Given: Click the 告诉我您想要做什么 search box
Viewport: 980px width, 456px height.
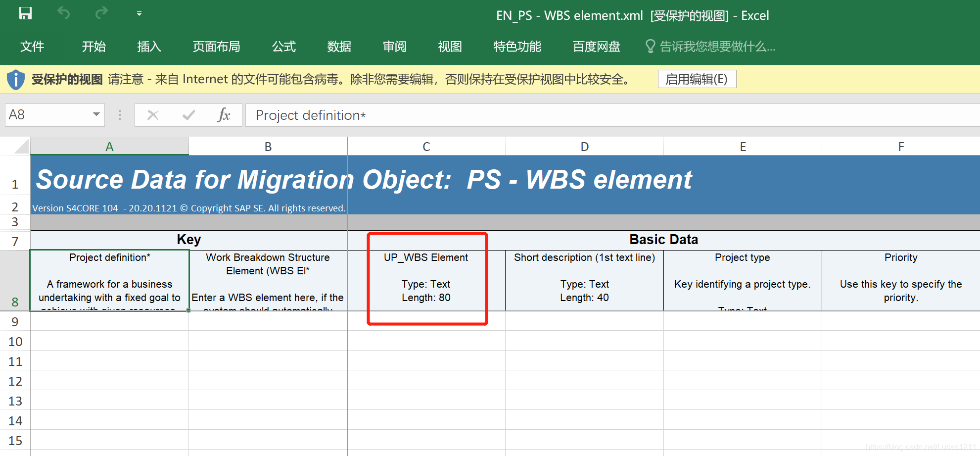Looking at the screenshot, I should [717, 47].
